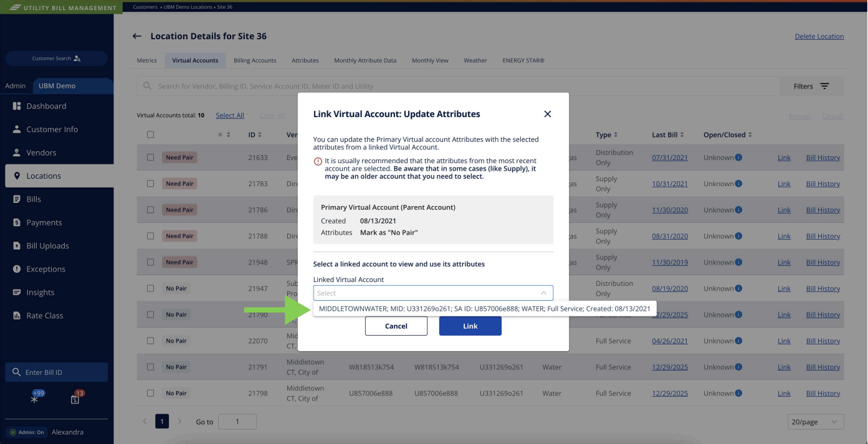
Task: Click the vendor search input field
Action: click(458, 86)
